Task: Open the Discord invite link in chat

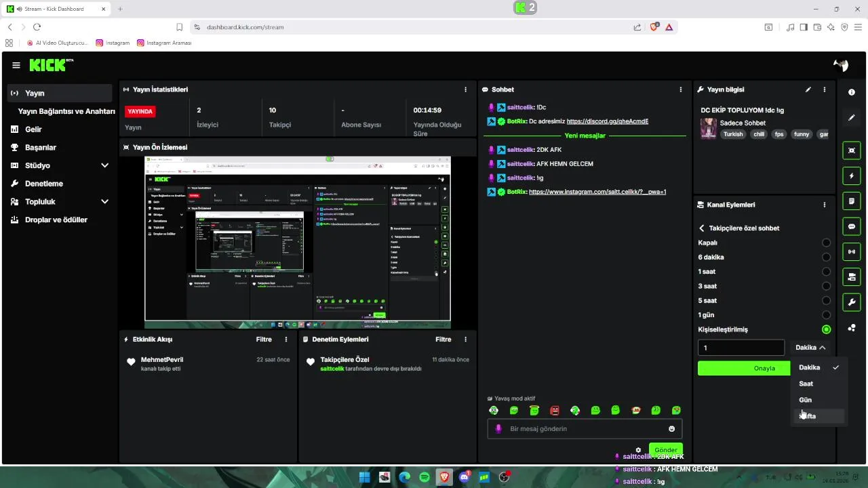Action: tap(607, 121)
